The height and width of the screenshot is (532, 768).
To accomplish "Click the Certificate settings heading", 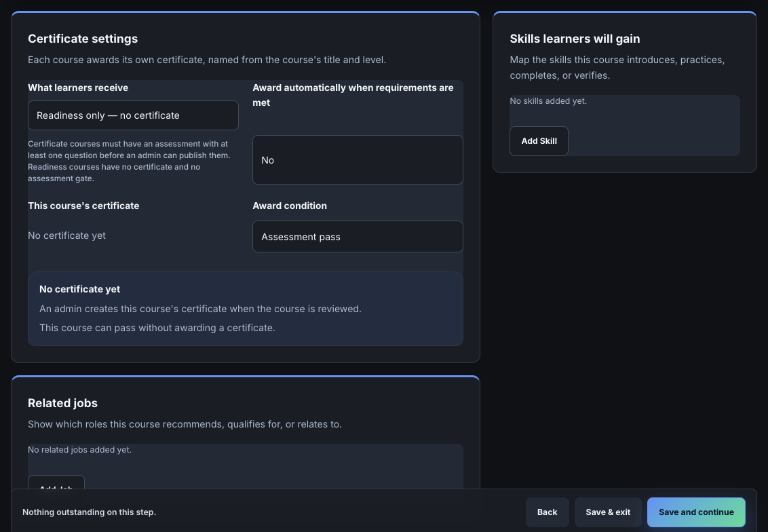I will [83, 39].
